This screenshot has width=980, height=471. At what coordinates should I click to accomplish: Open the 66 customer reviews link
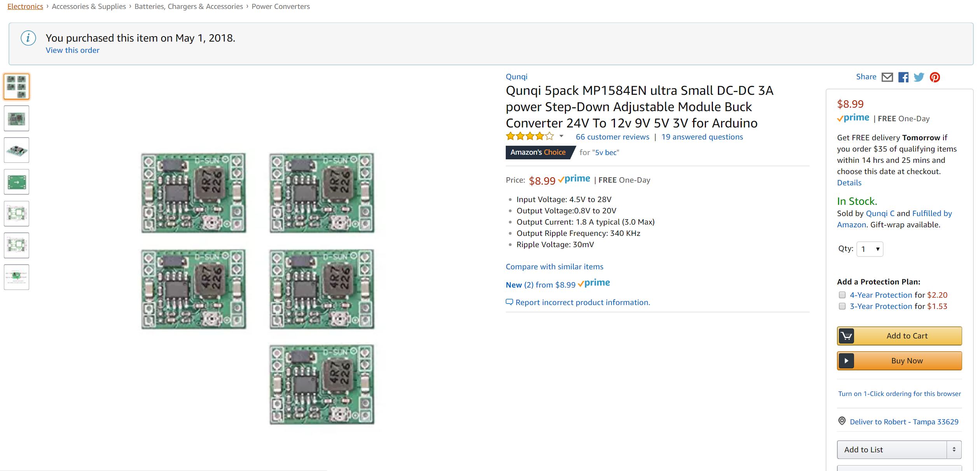(x=612, y=137)
